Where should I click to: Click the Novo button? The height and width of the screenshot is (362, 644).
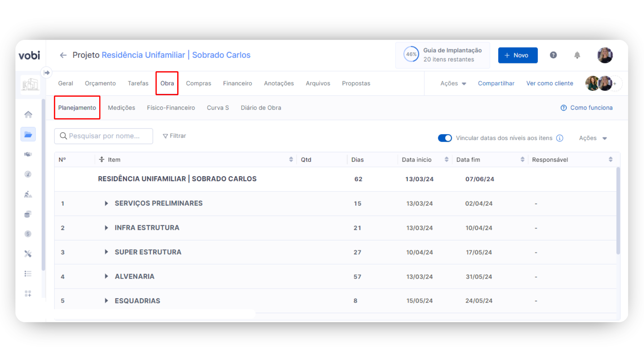pyautogui.click(x=518, y=55)
